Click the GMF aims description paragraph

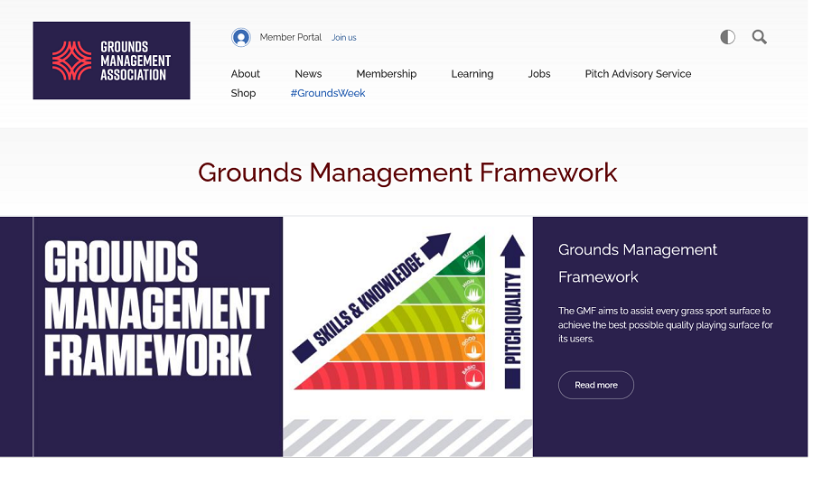click(665, 324)
